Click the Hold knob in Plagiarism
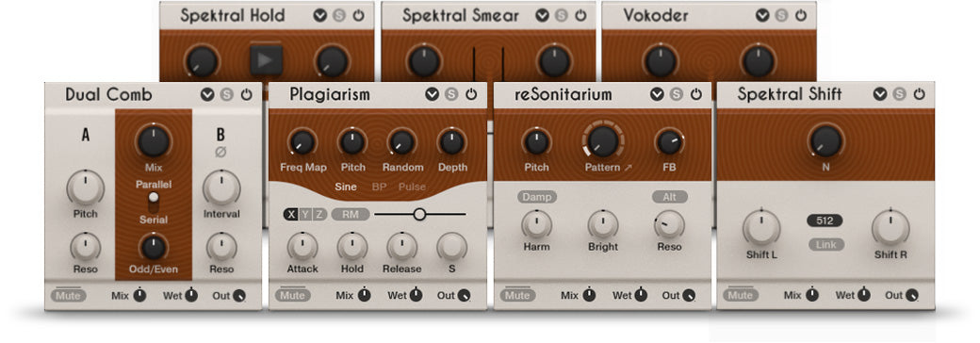 (352, 247)
